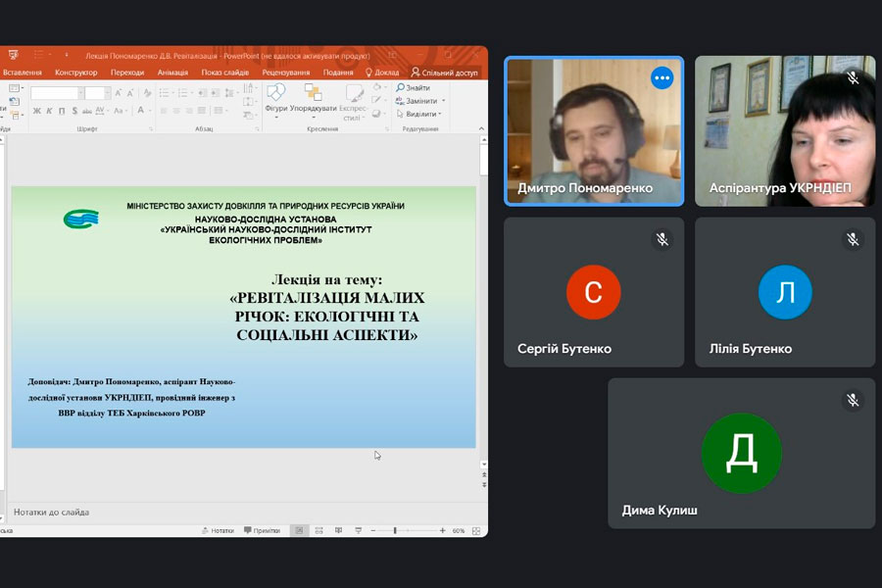Expand the Виділити dropdown
This screenshot has height=588, width=882.
pos(441,114)
